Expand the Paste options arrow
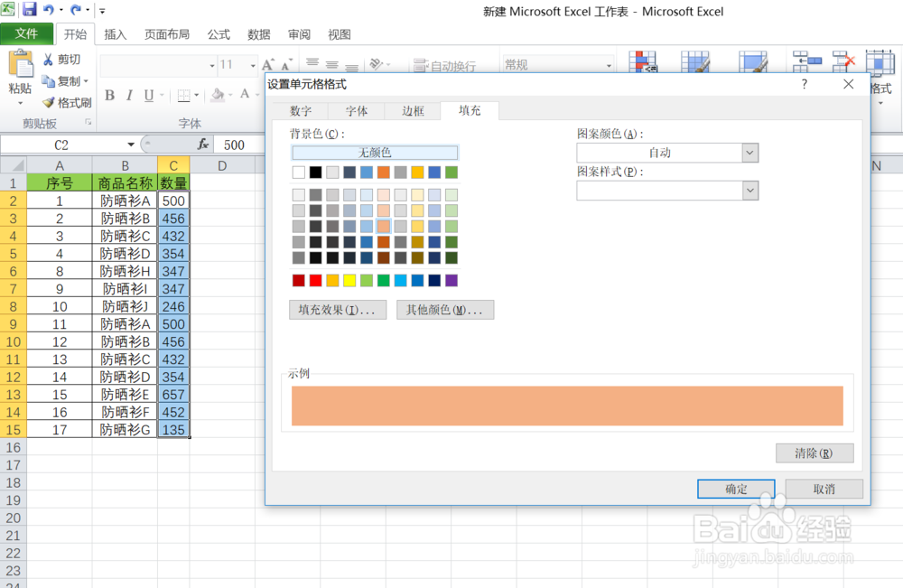Viewport: 903px width, 588px height. coord(20,103)
